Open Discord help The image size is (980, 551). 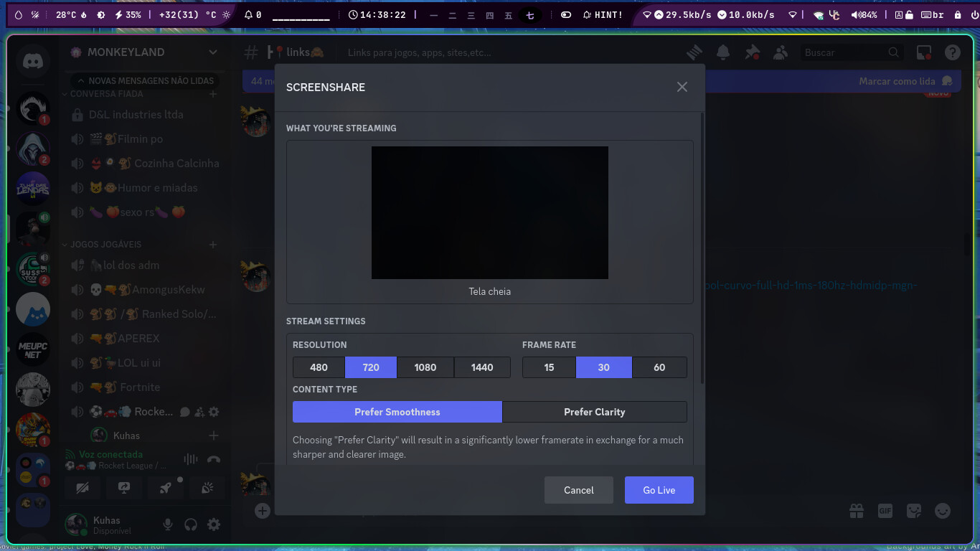952,52
